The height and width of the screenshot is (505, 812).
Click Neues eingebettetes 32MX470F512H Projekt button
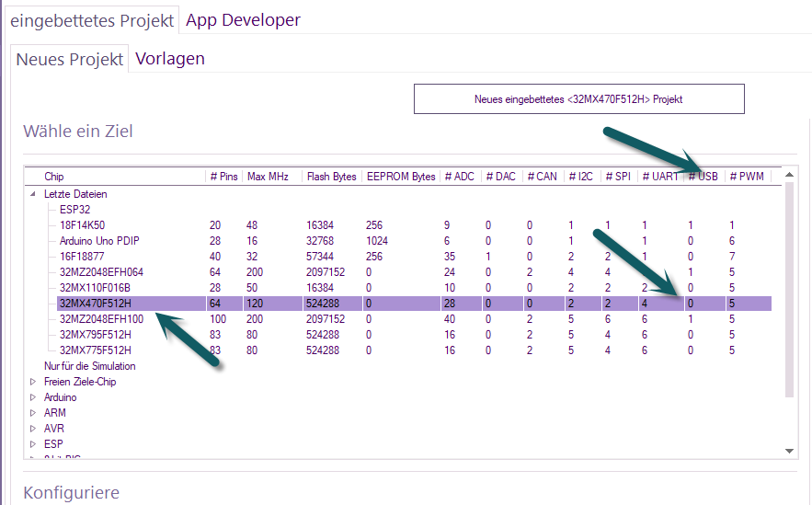[x=579, y=99]
